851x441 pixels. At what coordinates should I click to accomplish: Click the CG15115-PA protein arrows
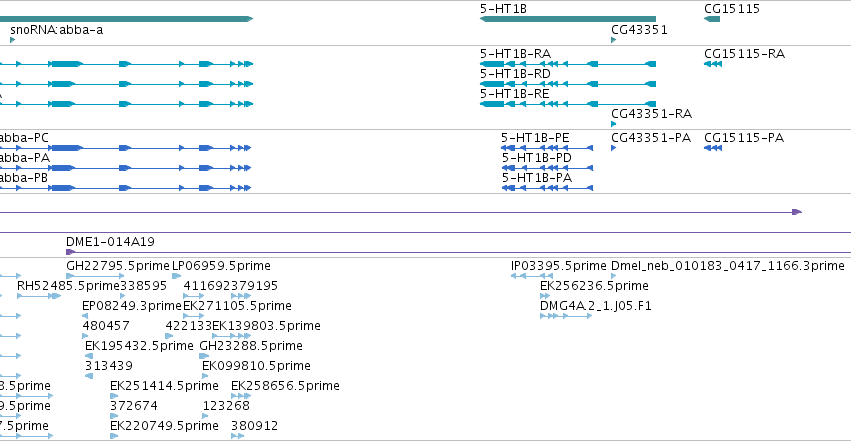(713, 148)
